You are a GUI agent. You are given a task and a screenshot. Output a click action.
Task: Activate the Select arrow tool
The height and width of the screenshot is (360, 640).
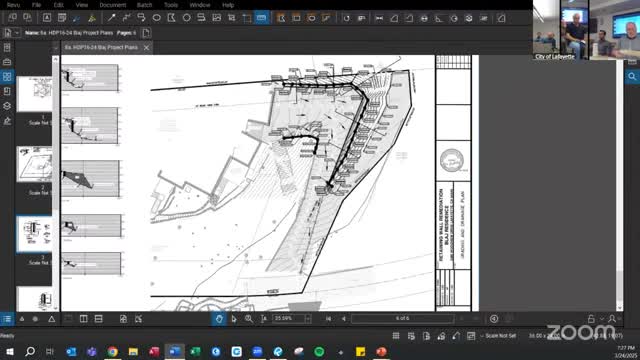click(233, 319)
